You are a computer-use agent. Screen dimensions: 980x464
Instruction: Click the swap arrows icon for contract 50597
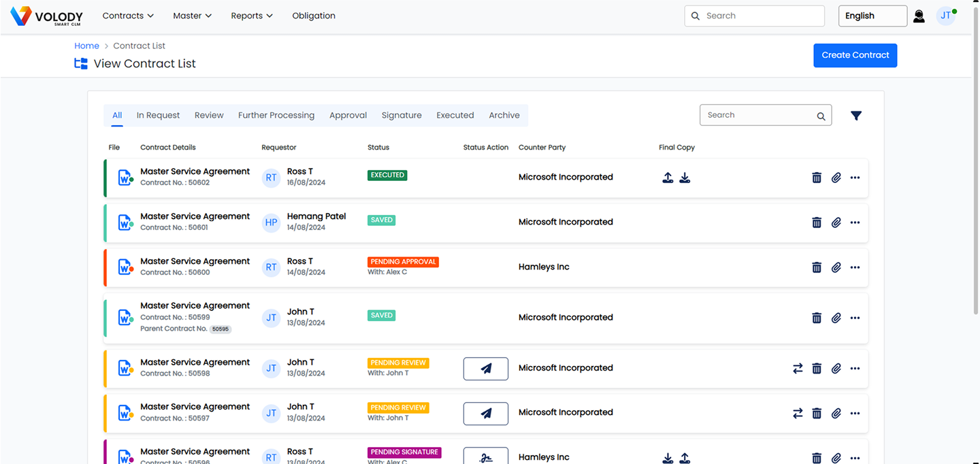point(798,413)
